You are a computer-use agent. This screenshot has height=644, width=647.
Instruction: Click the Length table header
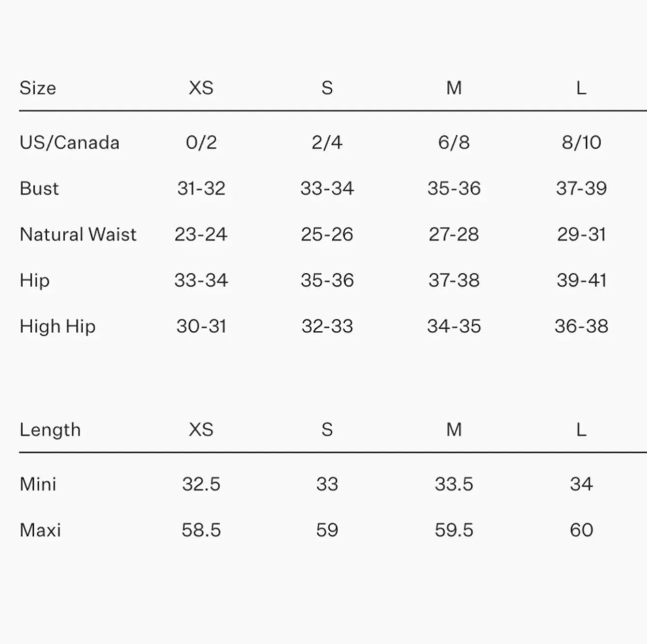click(50, 430)
